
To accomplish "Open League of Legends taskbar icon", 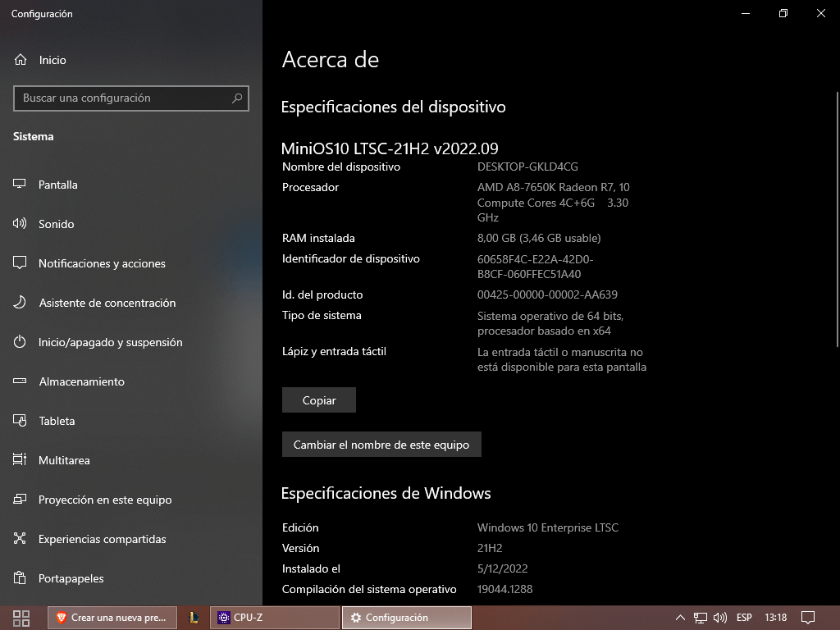I will (x=194, y=618).
